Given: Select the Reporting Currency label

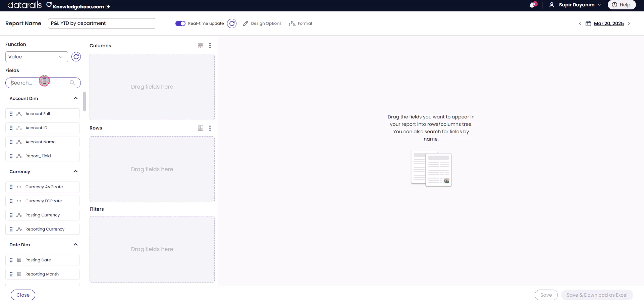Looking at the screenshot, I should tap(45, 229).
